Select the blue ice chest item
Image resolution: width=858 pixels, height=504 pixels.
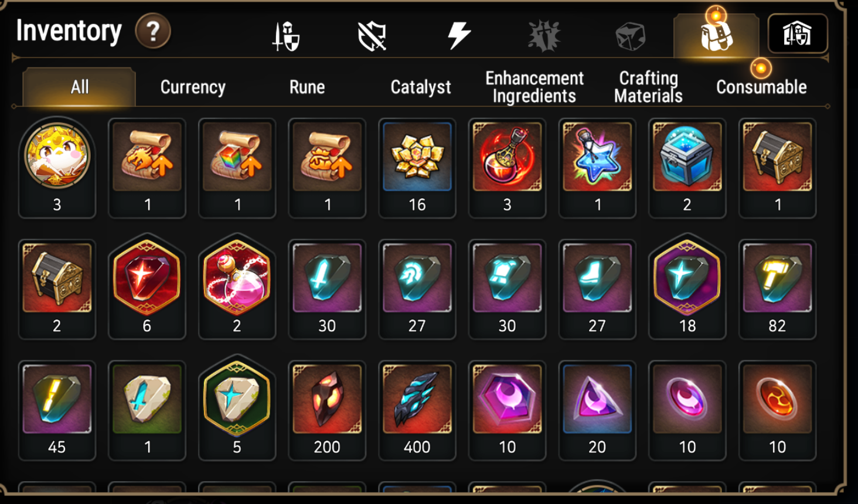point(687,168)
